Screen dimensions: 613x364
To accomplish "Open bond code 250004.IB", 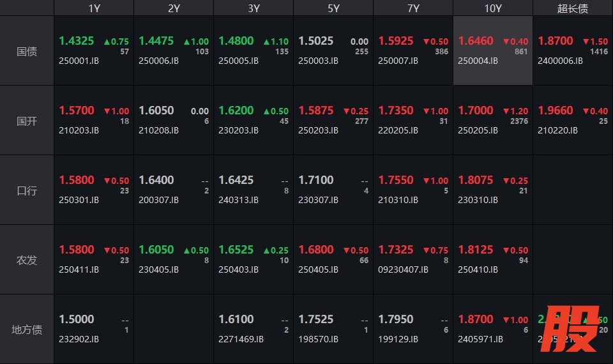I will tap(478, 61).
